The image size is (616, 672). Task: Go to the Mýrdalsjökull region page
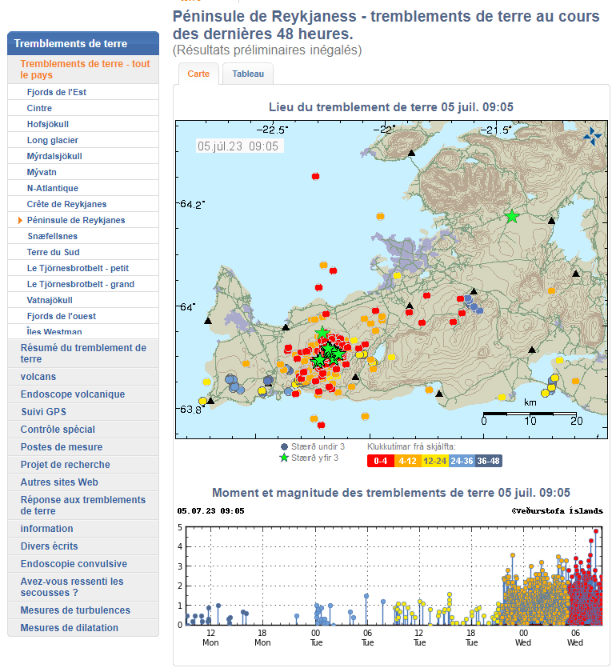coord(54,156)
